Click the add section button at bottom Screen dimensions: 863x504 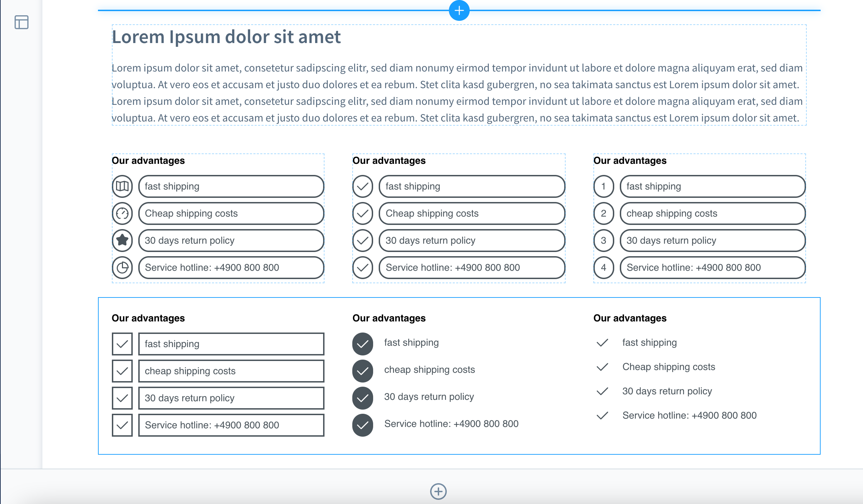(438, 490)
